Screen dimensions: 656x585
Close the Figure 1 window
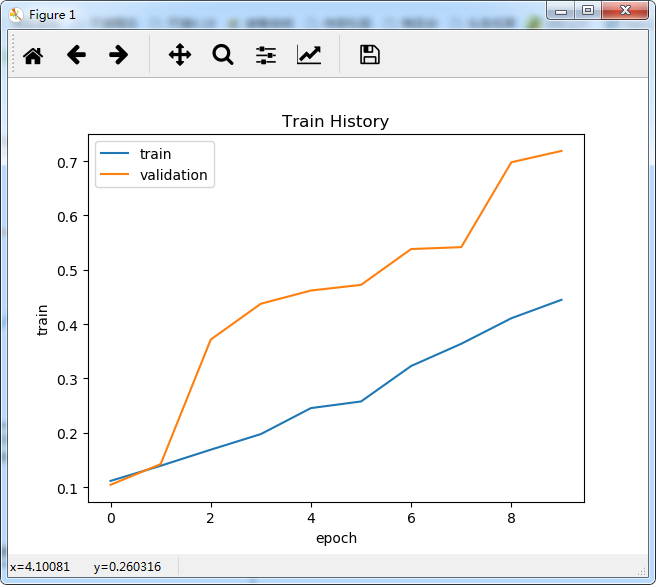click(625, 10)
